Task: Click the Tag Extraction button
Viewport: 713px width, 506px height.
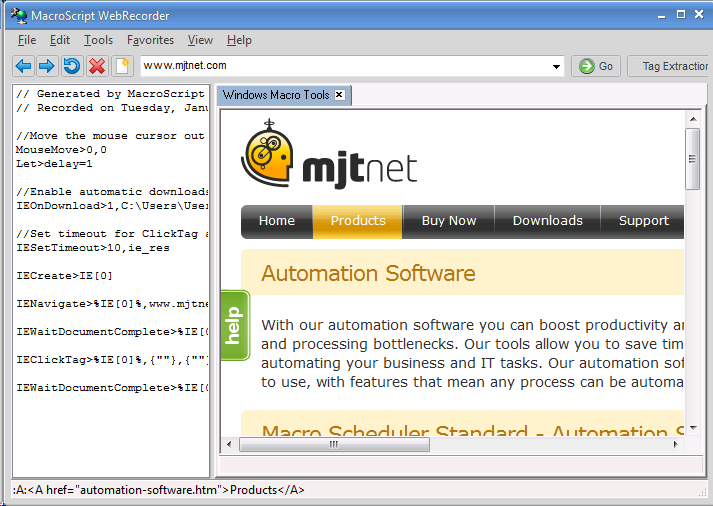Action: click(669, 66)
